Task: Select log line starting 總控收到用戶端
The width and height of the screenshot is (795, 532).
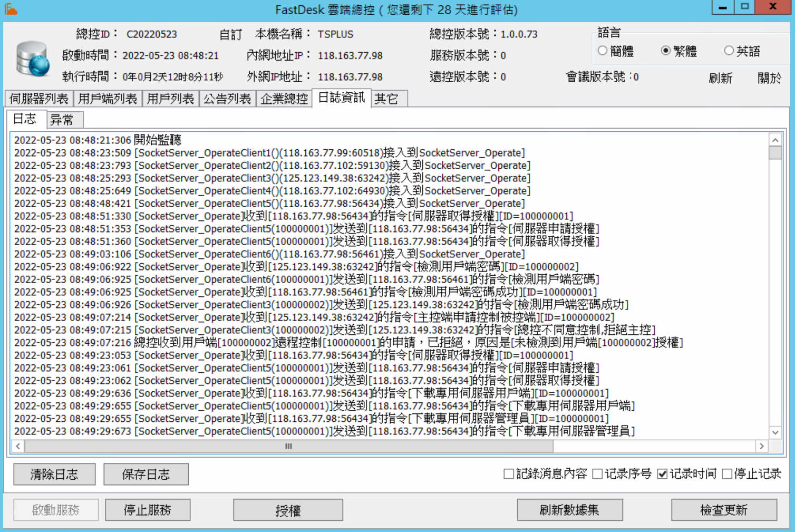Action: [x=348, y=343]
